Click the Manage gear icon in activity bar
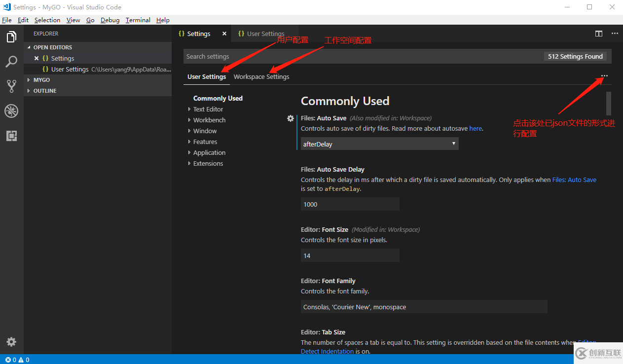Screen dimensions: 623x364 pyautogui.click(x=11, y=342)
